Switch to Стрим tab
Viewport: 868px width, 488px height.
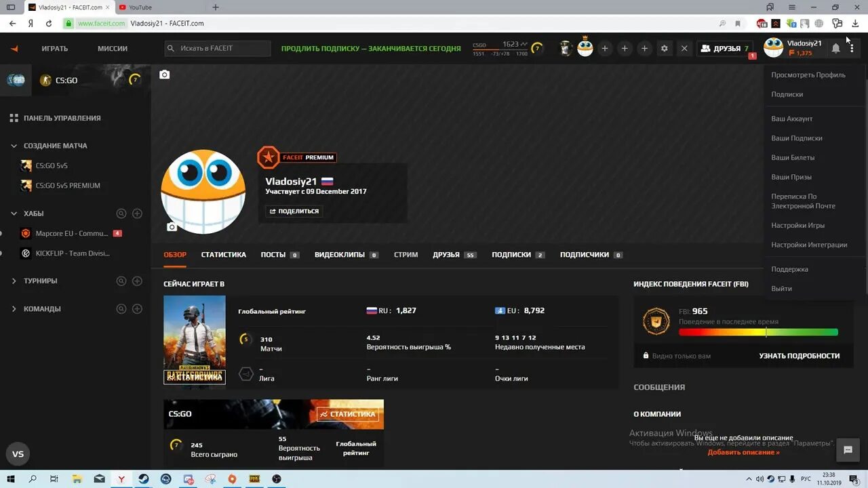[406, 255]
